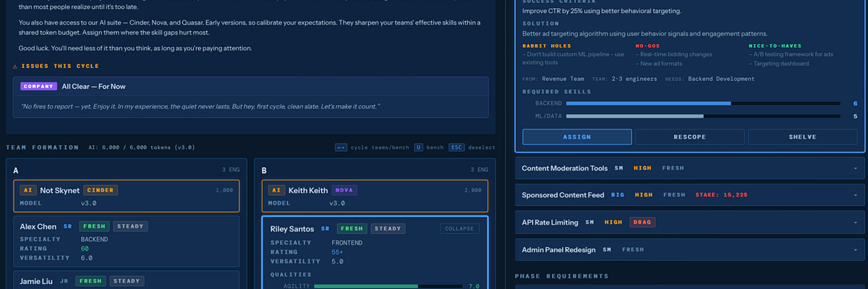Click the HIGH tag on API Rate Limiting

(613, 223)
